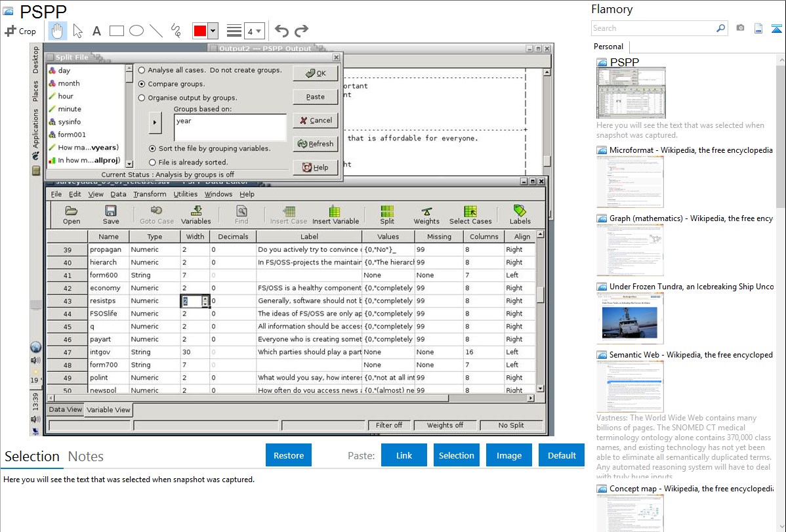Open the color picker dropdown arrow
This screenshot has height=532, width=786.
[x=213, y=31]
